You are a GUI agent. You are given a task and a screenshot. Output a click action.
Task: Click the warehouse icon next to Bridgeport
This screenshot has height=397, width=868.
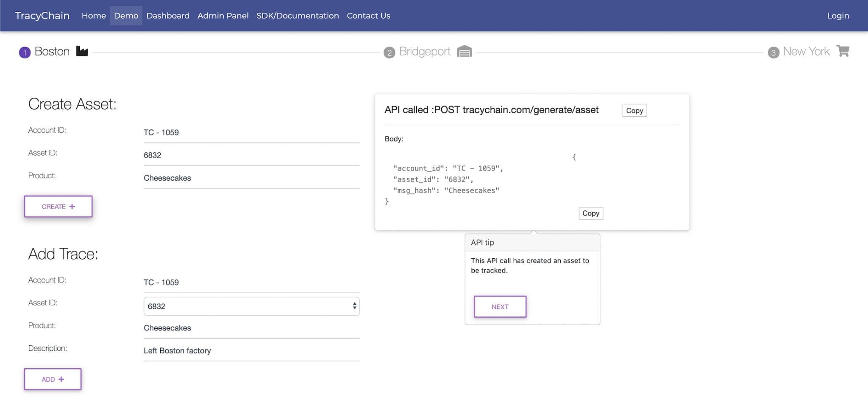click(x=465, y=51)
